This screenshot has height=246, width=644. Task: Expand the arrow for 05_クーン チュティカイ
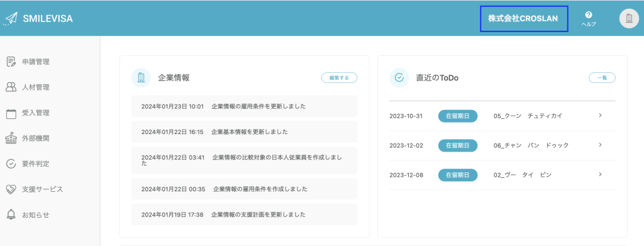(600, 115)
